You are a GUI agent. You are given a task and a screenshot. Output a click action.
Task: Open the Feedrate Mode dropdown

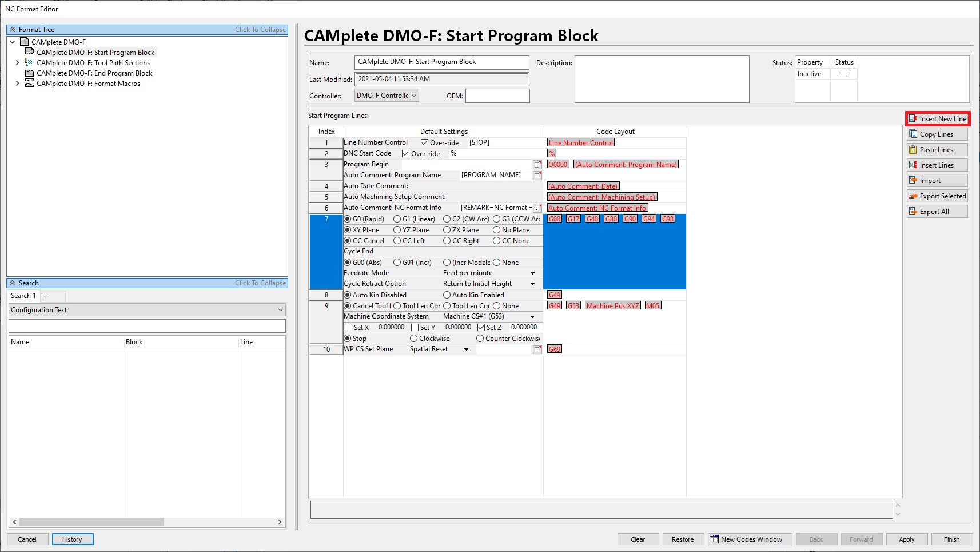532,273
